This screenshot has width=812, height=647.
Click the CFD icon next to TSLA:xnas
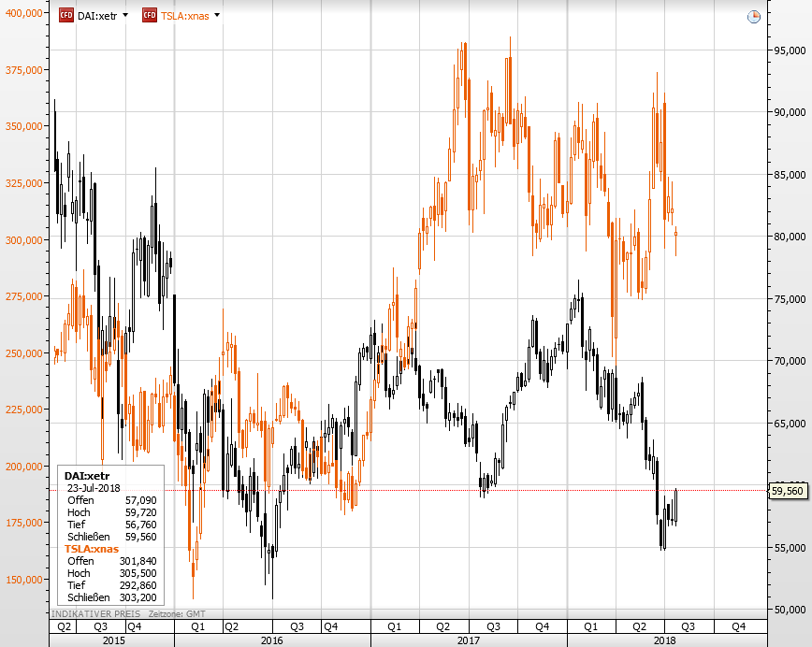(x=150, y=16)
